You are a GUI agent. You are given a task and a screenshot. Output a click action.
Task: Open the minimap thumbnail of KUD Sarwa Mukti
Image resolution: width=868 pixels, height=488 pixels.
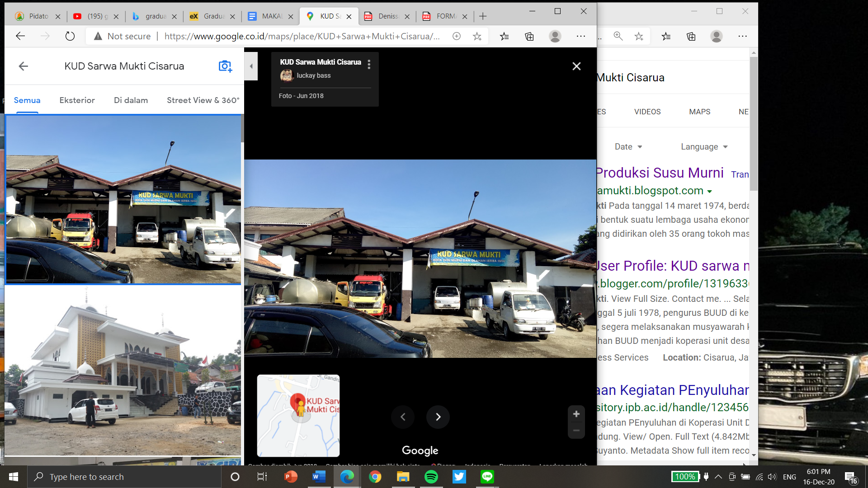tap(298, 416)
